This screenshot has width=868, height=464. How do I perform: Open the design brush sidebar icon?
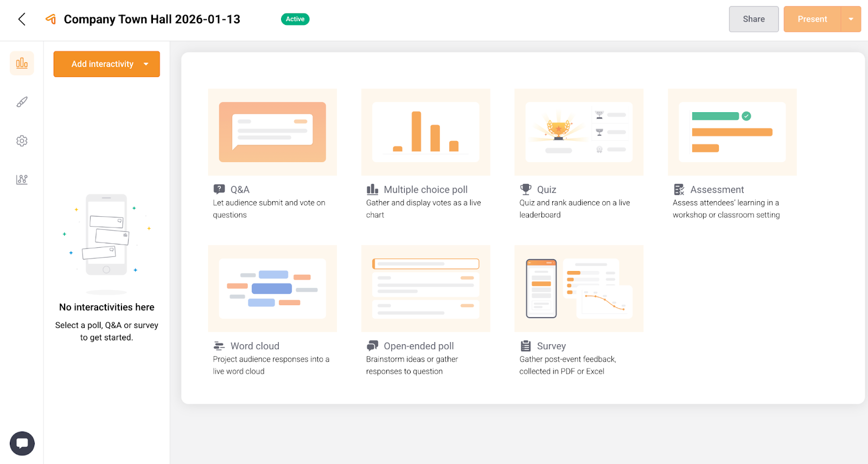tap(22, 102)
